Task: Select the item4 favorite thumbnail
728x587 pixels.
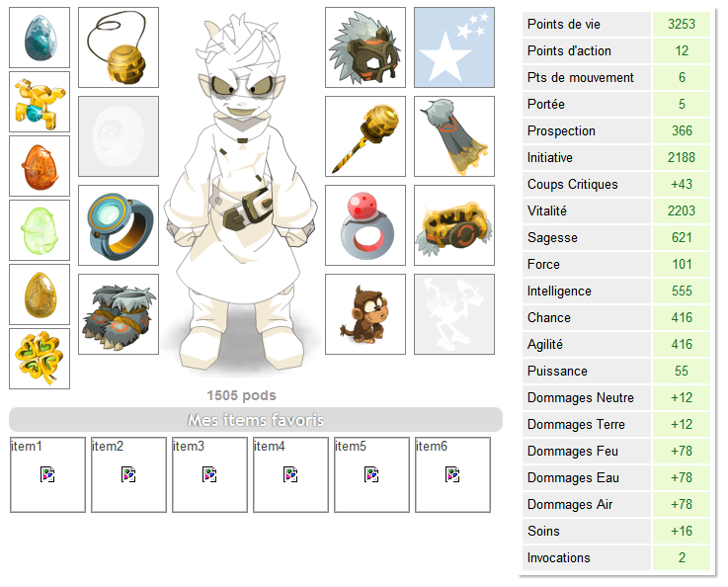Action: click(x=290, y=474)
